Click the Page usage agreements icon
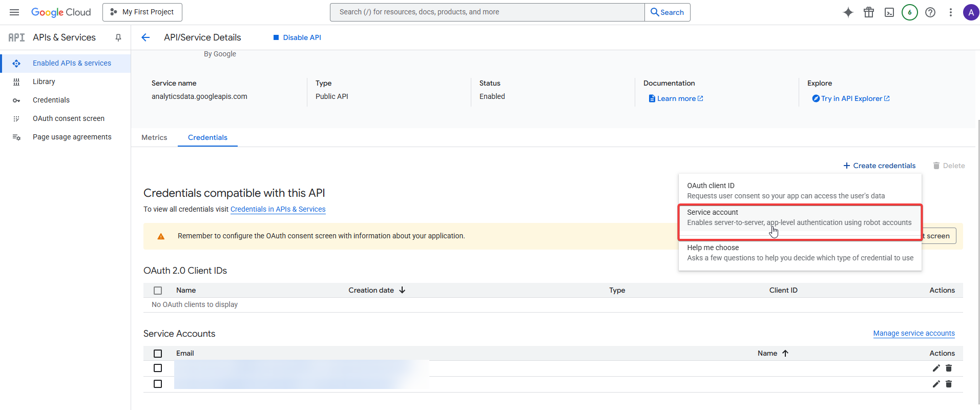 click(16, 137)
